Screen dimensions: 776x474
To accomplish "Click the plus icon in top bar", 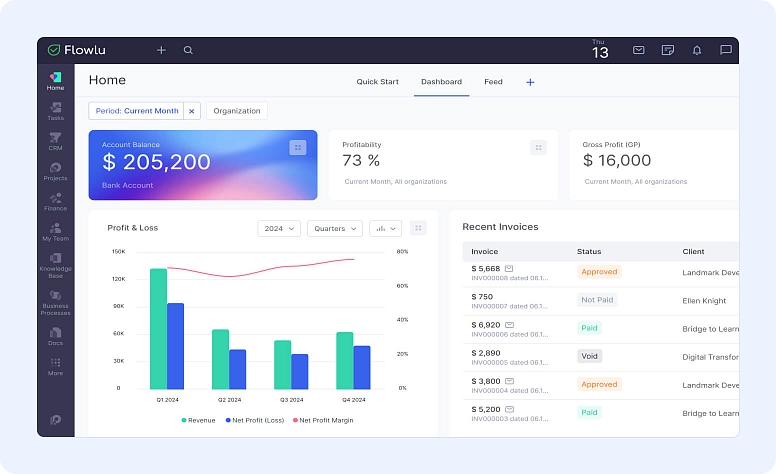I will coord(161,50).
